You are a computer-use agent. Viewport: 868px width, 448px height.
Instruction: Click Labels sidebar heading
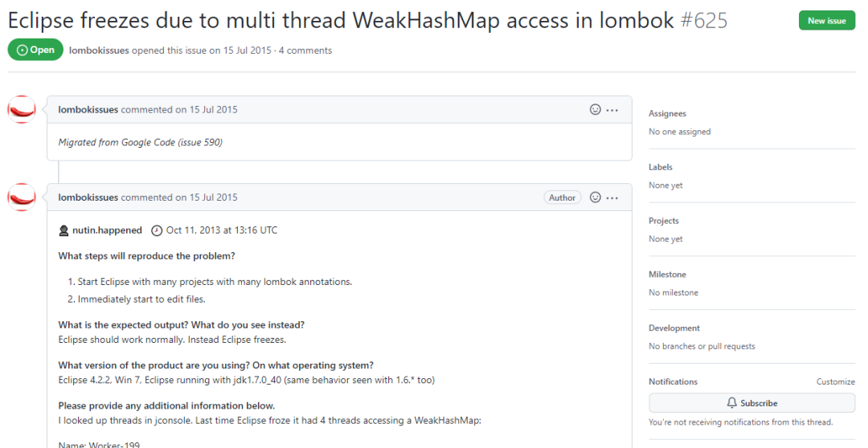tap(661, 167)
